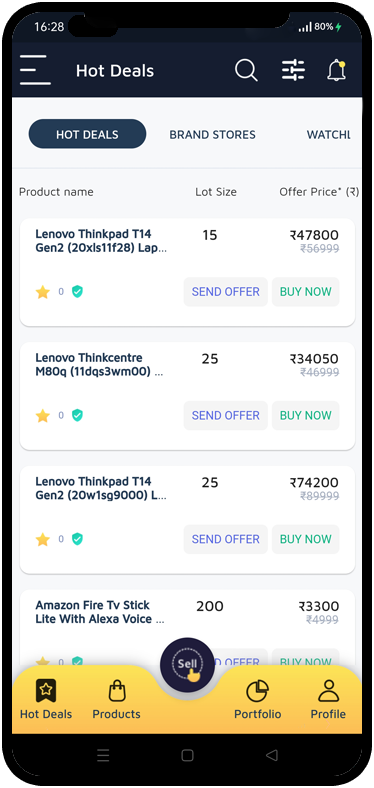Go to Portfolio in bottom navigation
The width and height of the screenshot is (374, 788).
tap(257, 699)
